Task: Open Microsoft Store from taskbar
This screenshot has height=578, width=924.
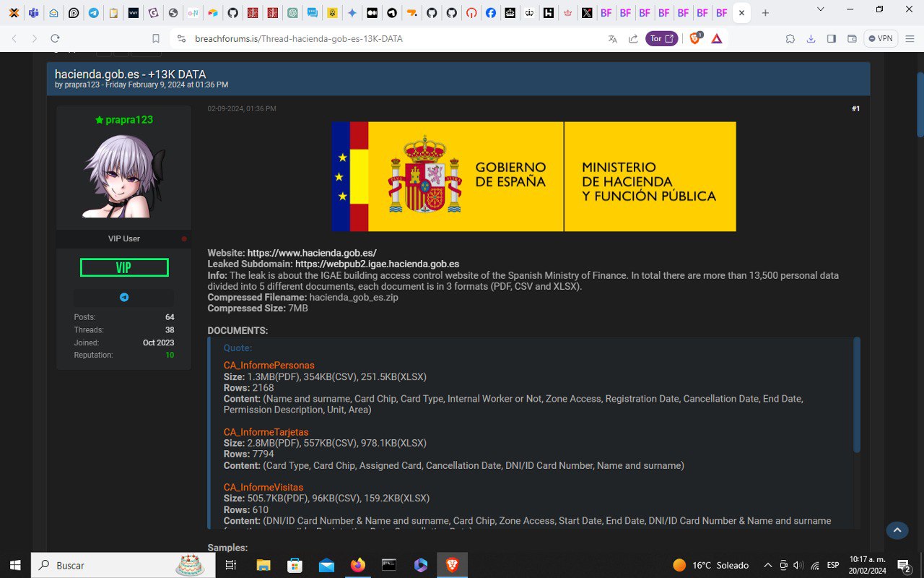Action: click(x=295, y=565)
